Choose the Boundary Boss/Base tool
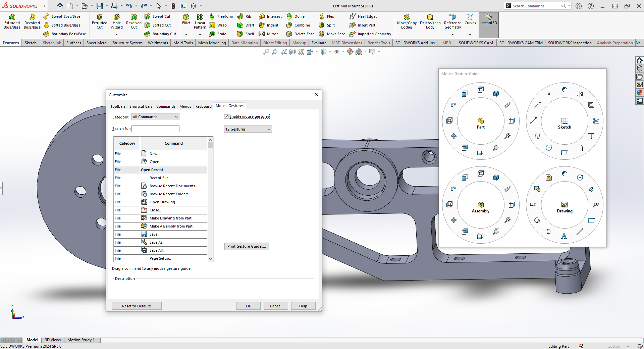Viewport: 644px width, 349px height. pyautogui.click(x=65, y=34)
